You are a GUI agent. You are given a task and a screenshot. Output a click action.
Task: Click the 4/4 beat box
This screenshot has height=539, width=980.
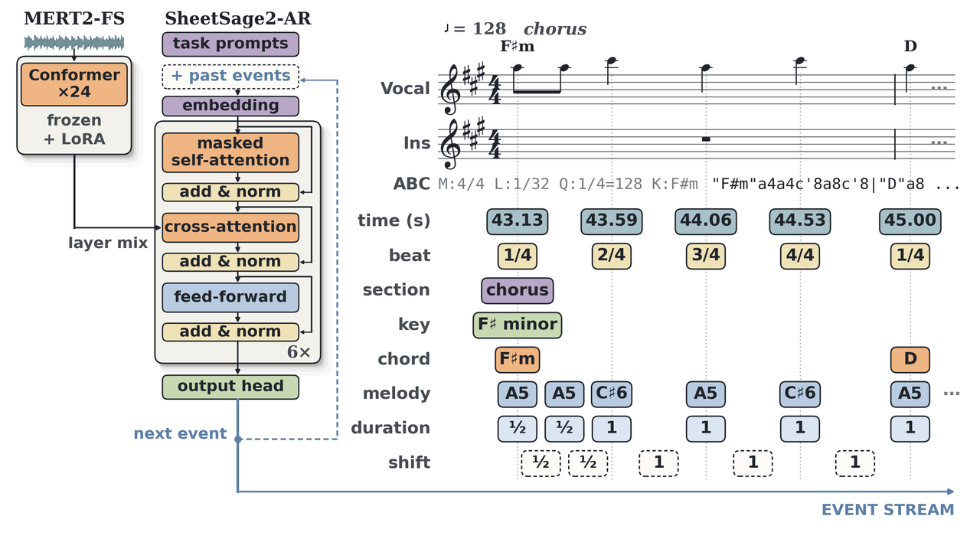pos(800,256)
